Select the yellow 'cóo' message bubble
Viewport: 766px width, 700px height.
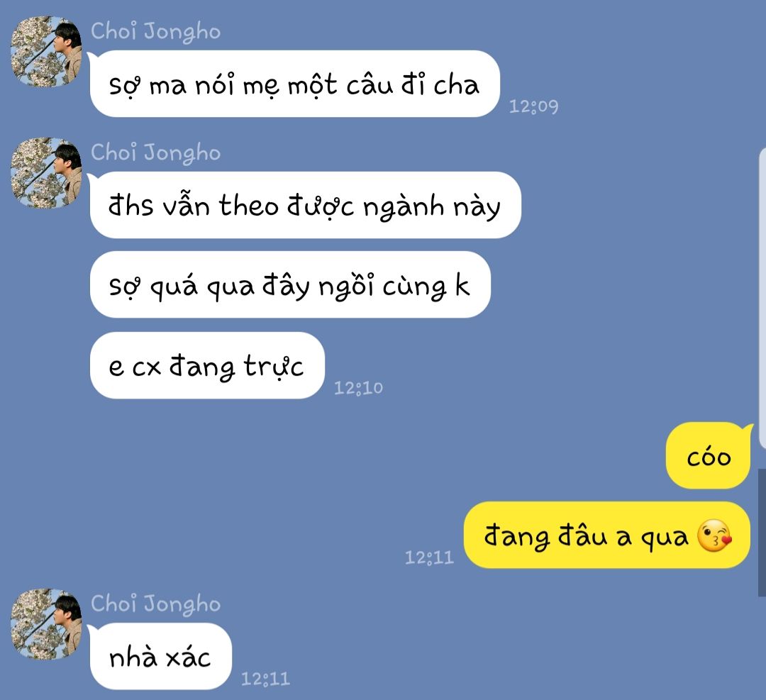(709, 456)
